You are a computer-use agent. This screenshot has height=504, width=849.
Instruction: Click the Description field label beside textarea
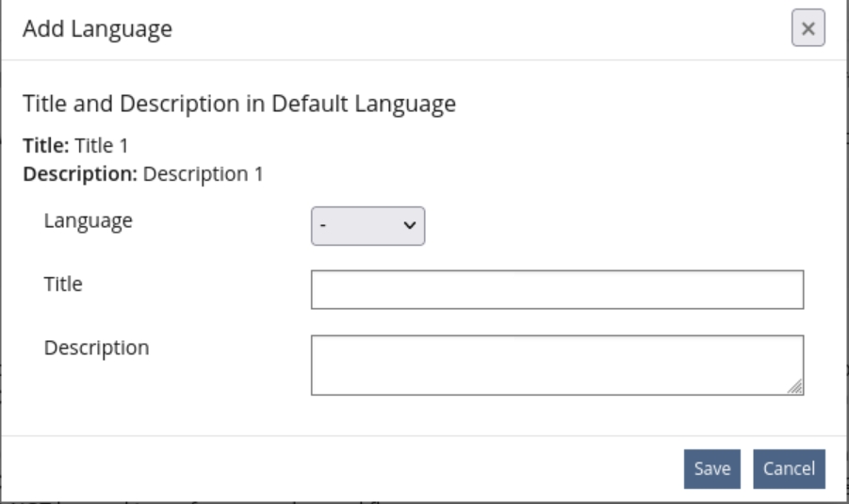[96, 348]
